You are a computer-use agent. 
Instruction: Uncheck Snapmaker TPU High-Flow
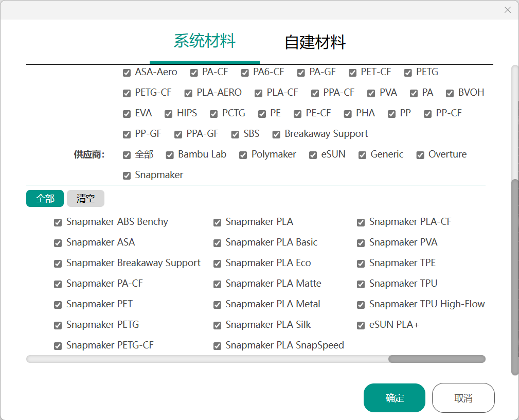click(361, 305)
